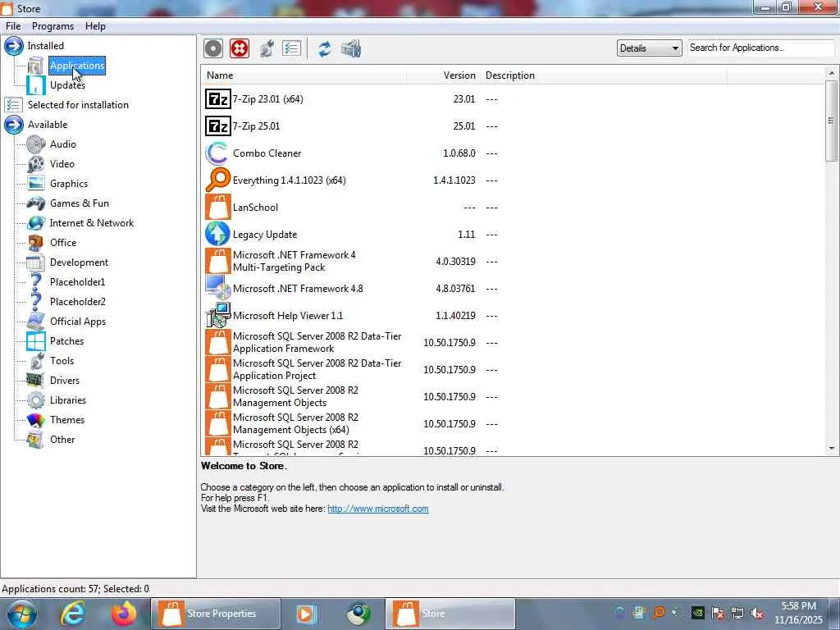
Task: Select SQL Server 2008 R2 Management Objects (x64)
Action: [x=513, y=424]
